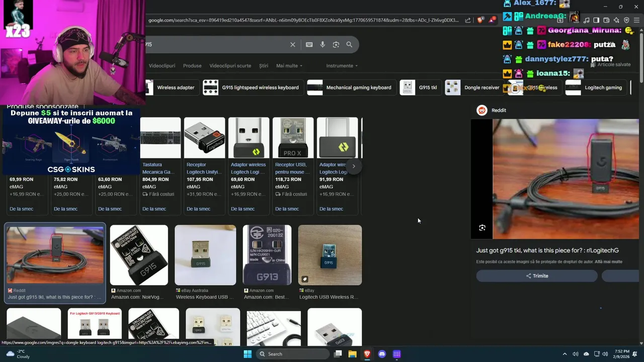The width and height of the screenshot is (644, 362).
Task: Click the Google search input field
Action: coord(216,44)
